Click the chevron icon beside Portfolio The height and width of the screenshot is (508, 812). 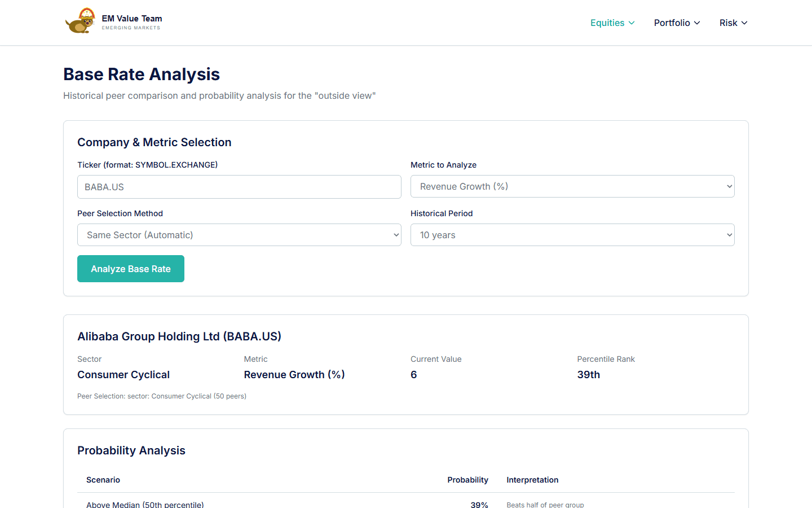pyautogui.click(x=697, y=23)
